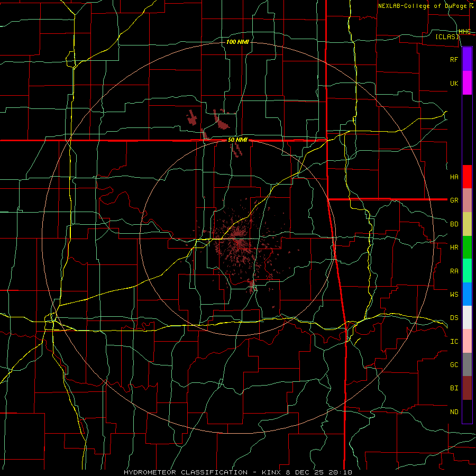This screenshot has width=476, height=476.
Task: Click the HR legend label
Action: (x=454, y=248)
